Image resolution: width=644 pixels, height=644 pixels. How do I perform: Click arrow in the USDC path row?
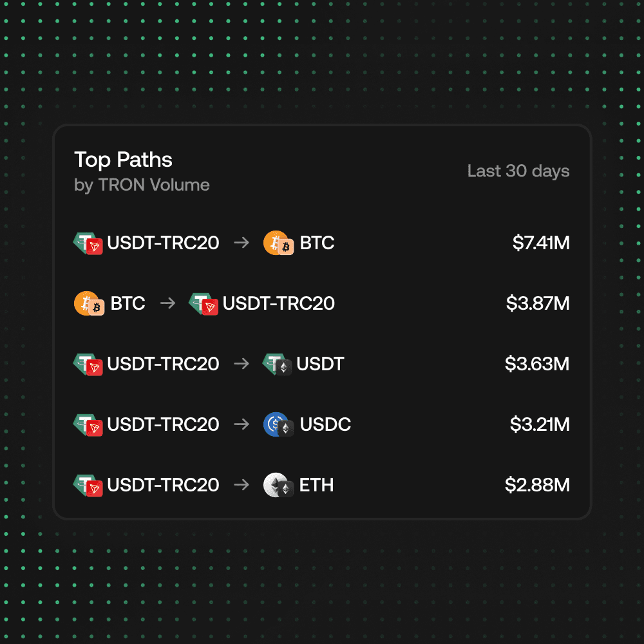(x=241, y=424)
